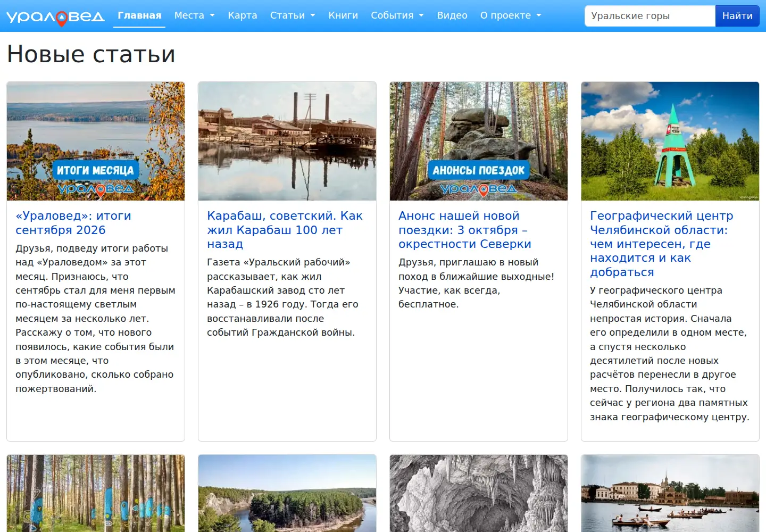
Task: Click the painted pine trees thumbnail
Action: coord(96,493)
